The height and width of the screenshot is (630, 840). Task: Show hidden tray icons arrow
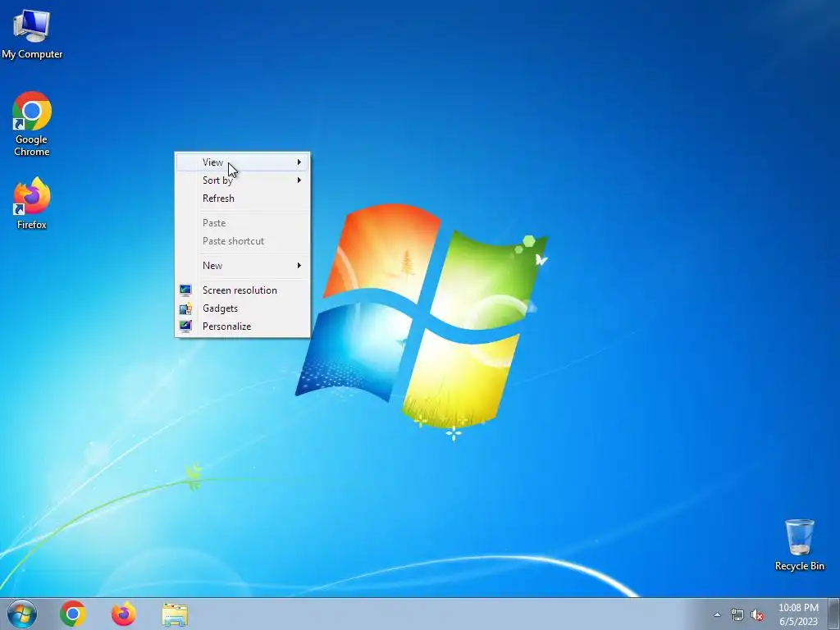[x=717, y=614]
